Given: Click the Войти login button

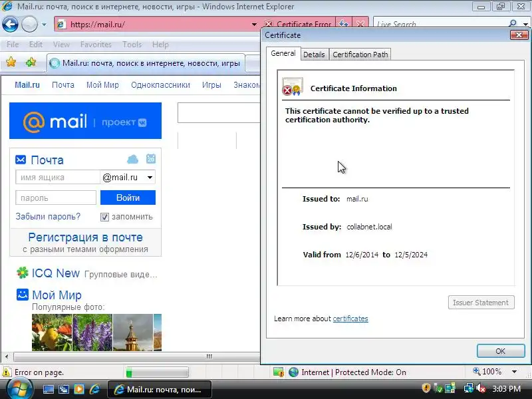Looking at the screenshot, I should click(x=128, y=198).
